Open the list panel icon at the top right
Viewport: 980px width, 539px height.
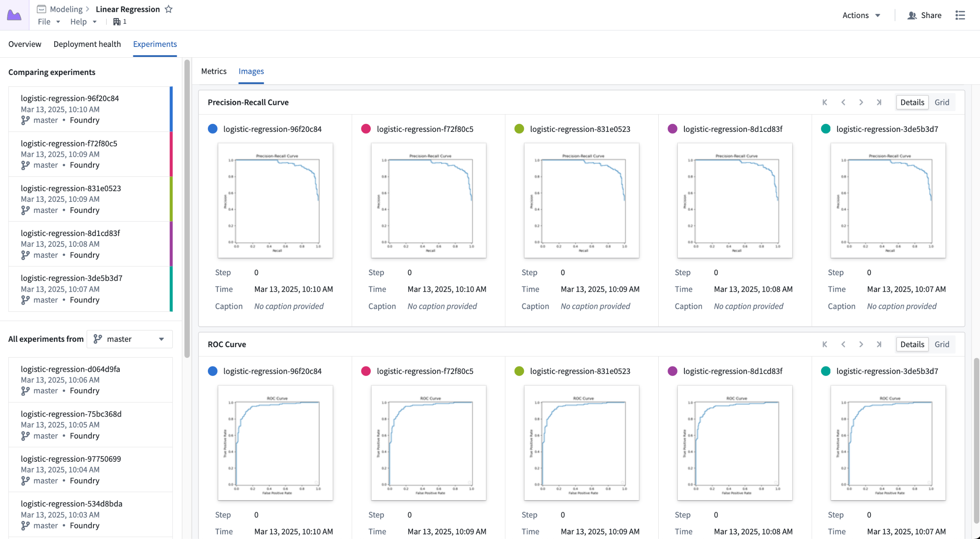coord(960,15)
